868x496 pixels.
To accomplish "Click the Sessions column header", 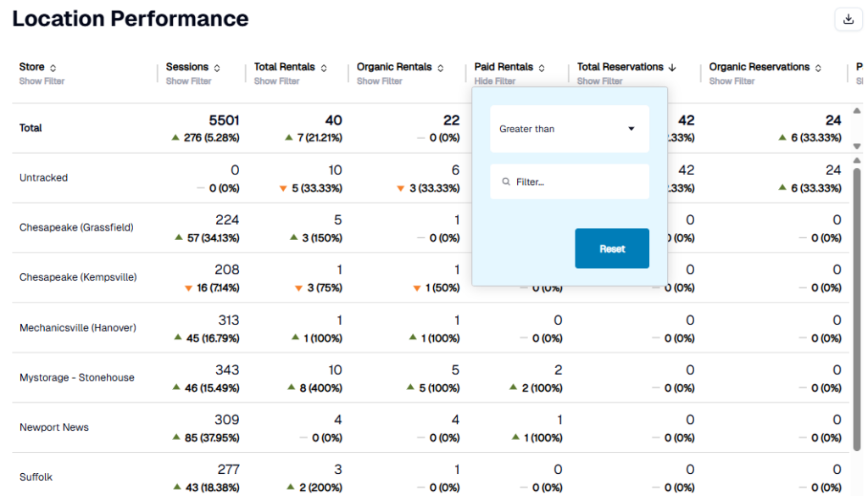I will pos(187,67).
